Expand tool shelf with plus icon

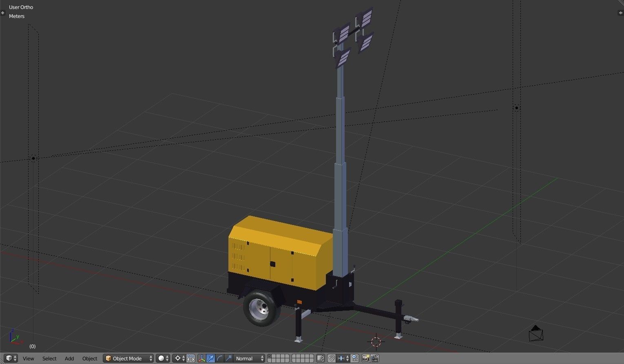[3, 13]
